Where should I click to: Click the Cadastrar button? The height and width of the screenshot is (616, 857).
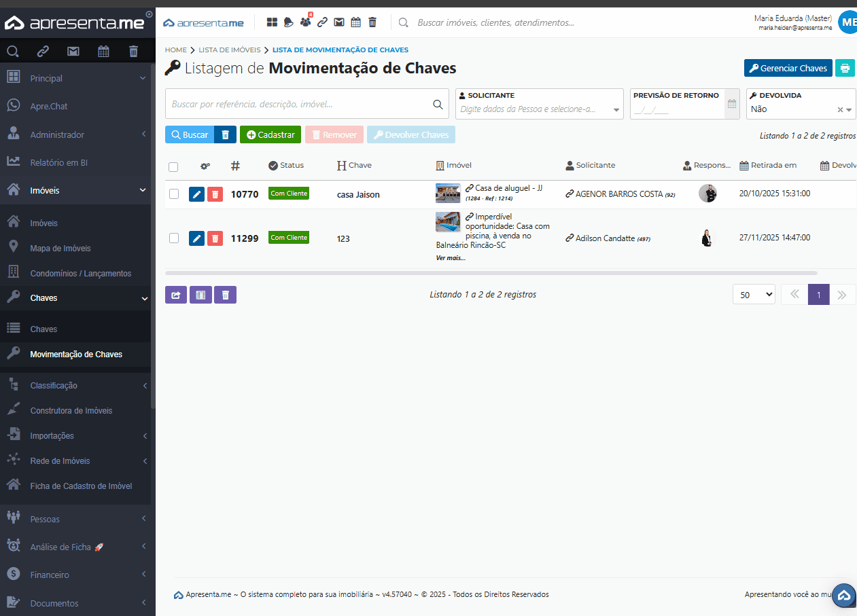(x=270, y=134)
